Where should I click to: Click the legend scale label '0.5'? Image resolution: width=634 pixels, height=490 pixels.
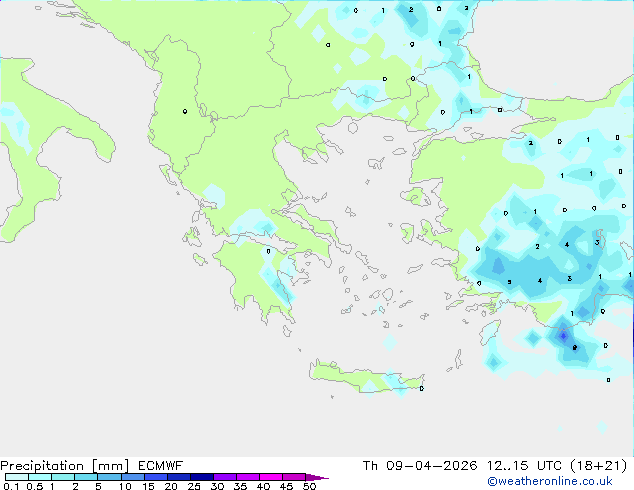point(35,486)
